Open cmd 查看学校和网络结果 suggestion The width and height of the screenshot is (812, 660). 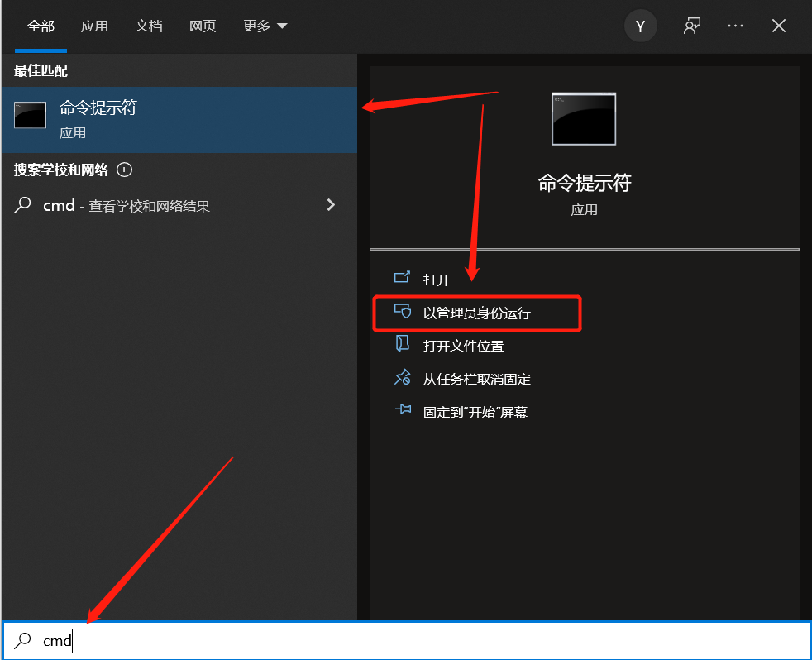tap(149, 206)
